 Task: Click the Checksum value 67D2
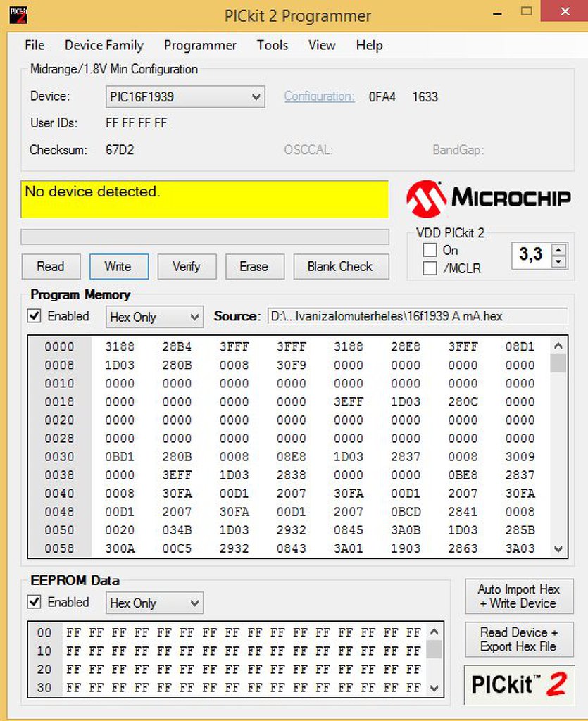click(x=120, y=150)
